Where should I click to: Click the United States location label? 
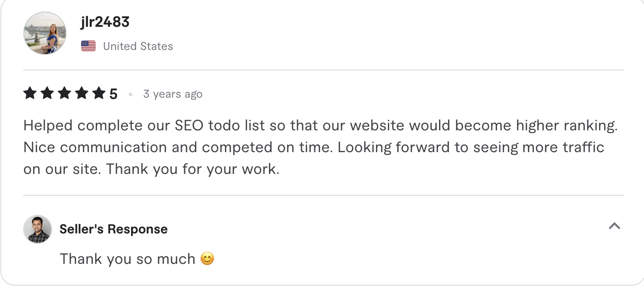click(x=138, y=46)
